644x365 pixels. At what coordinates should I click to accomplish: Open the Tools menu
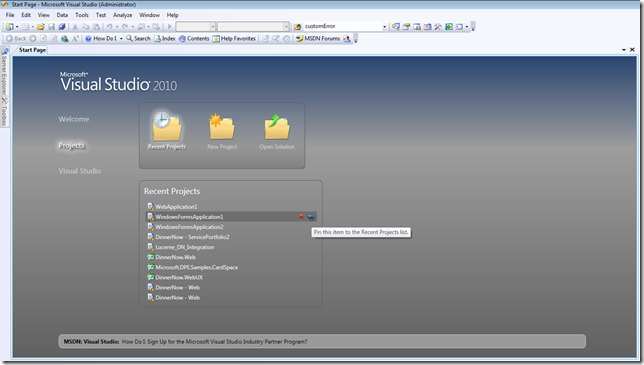coord(82,15)
